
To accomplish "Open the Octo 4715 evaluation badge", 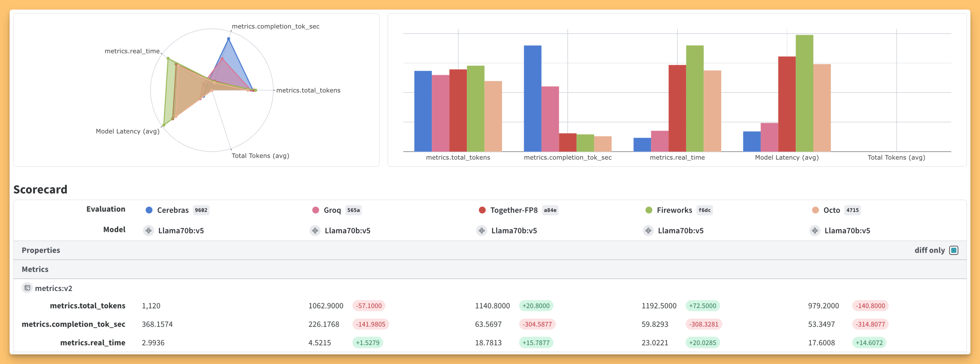I will tap(852, 210).
